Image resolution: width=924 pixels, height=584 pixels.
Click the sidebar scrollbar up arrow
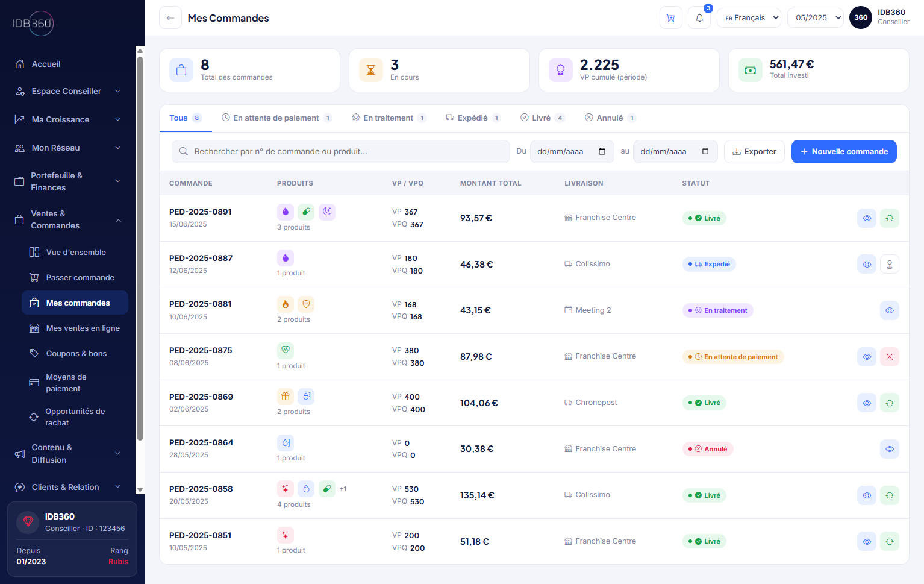tap(140, 50)
